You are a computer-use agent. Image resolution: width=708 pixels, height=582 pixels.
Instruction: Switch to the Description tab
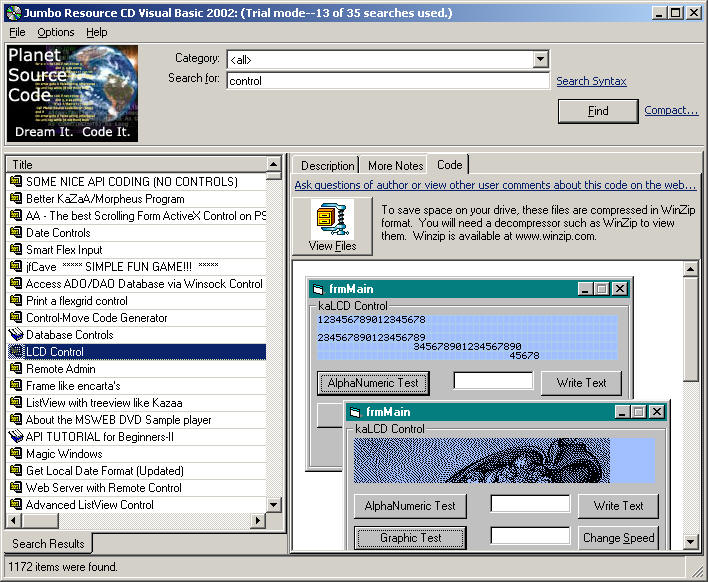click(327, 166)
